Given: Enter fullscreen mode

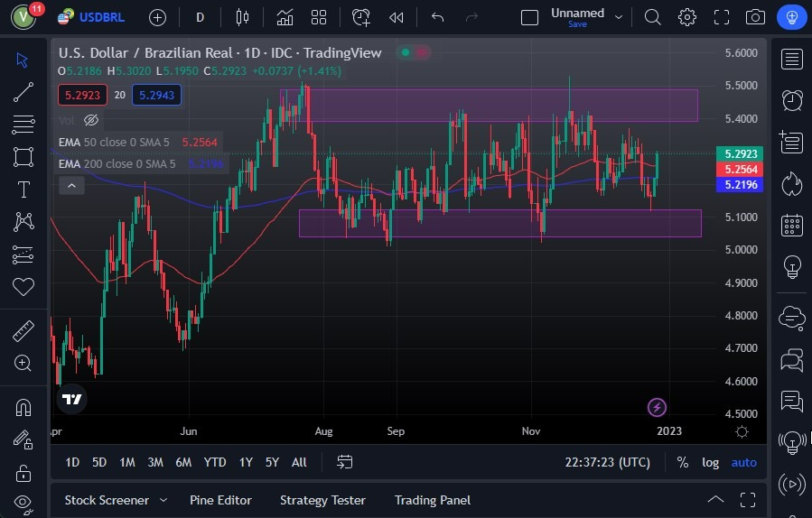Looking at the screenshot, I should tap(722, 17).
